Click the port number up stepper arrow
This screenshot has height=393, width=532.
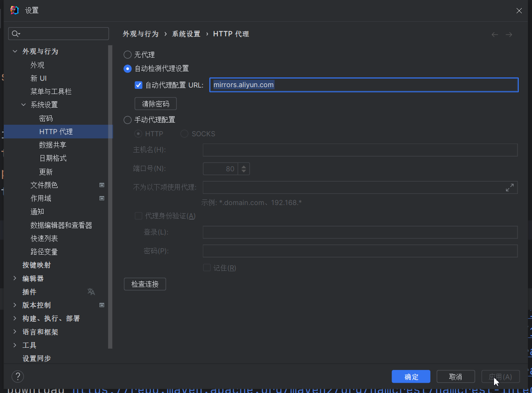[x=243, y=166]
